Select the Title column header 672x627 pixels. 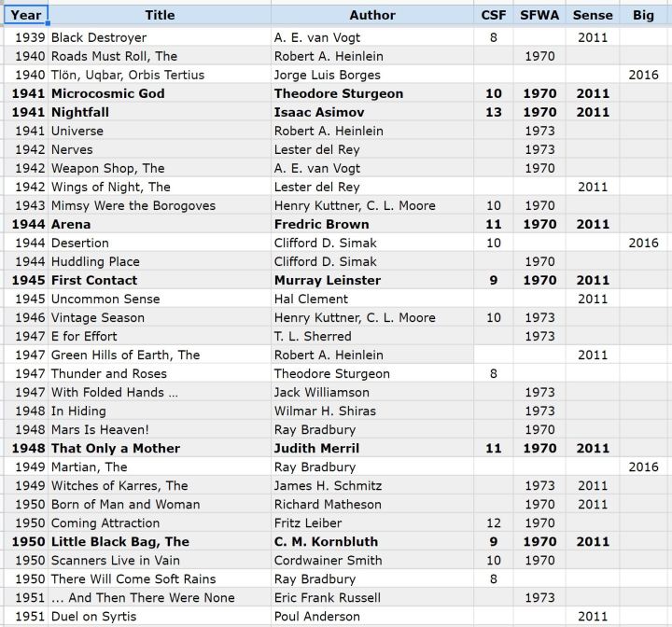click(x=160, y=15)
